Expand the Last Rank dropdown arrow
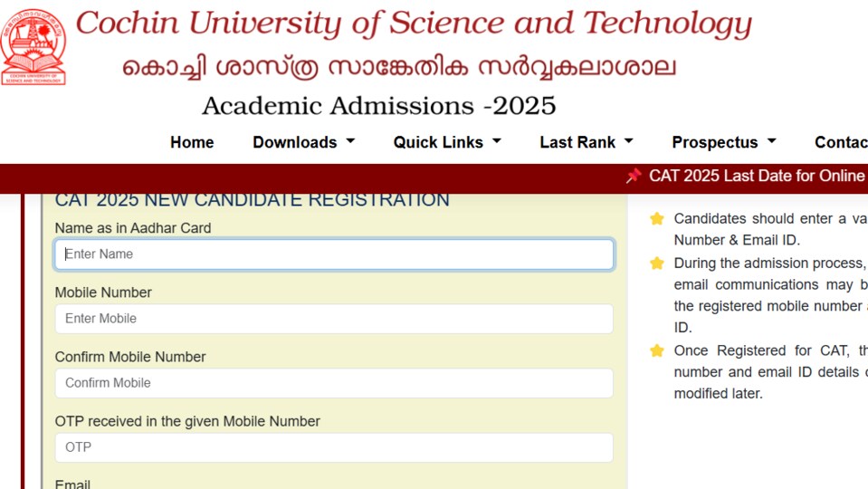Viewport: 868px width, 489px height. click(628, 142)
